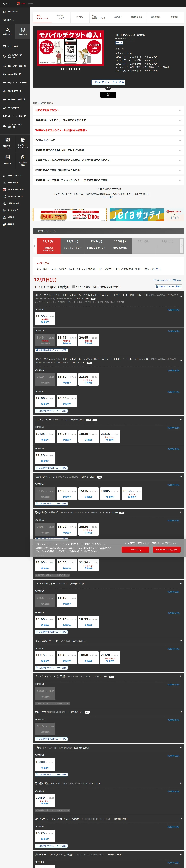Image resolution: width=186 pixels, height=868 pixels.
Task: Select 12/4(木) セゾンの木曜日 date
Action: tap(120, 246)
